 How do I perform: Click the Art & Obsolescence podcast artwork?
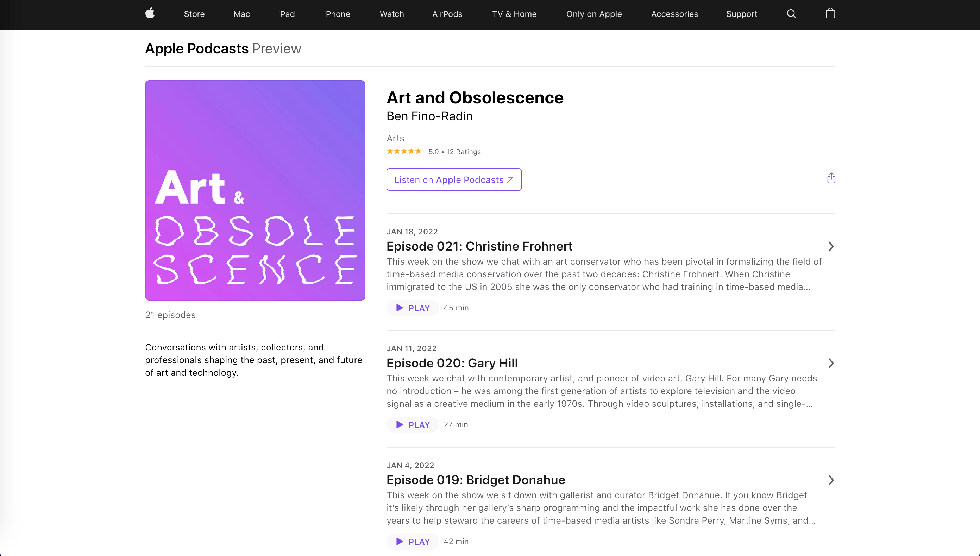click(x=255, y=190)
